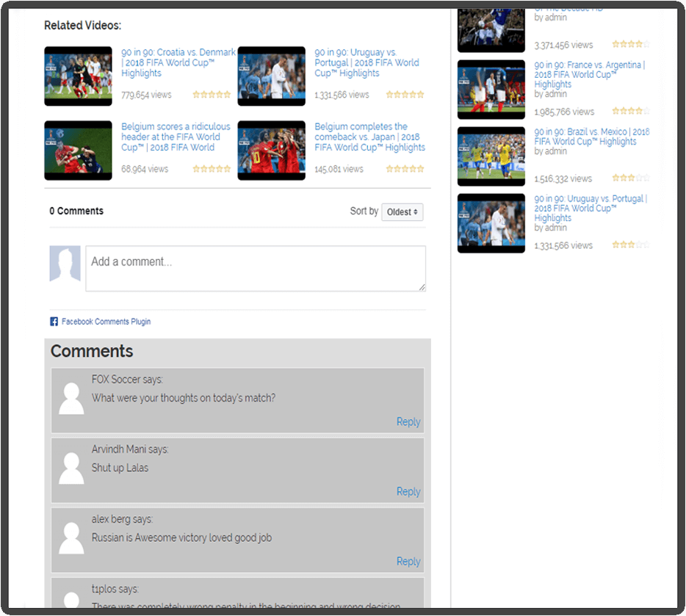The image size is (686, 616).
Task: Open sidebar Brazil vs. Mexico thumbnail
Action: pyautogui.click(x=491, y=156)
